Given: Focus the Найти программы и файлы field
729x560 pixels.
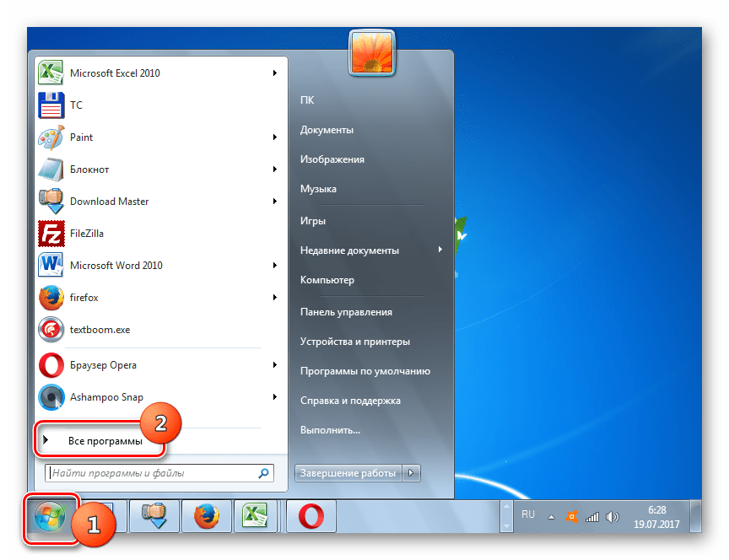Looking at the screenshot, I should [159, 473].
